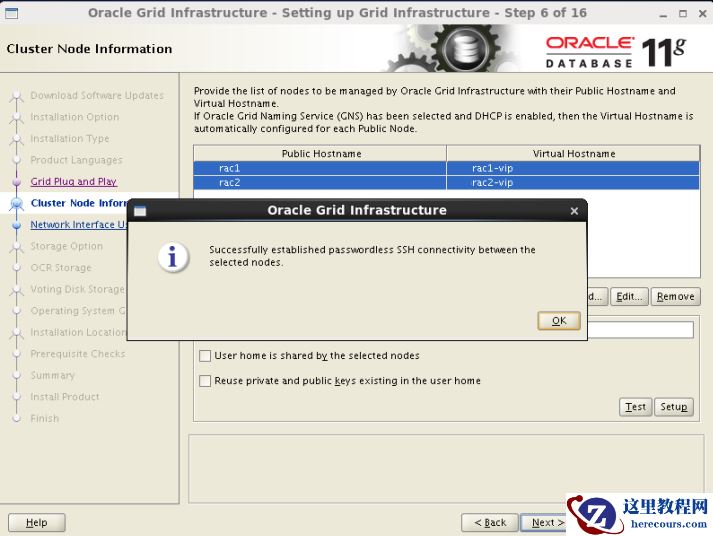Click the Setup SSH connectivity button
Image resolution: width=713 pixels, height=536 pixels.
pos(674,406)
